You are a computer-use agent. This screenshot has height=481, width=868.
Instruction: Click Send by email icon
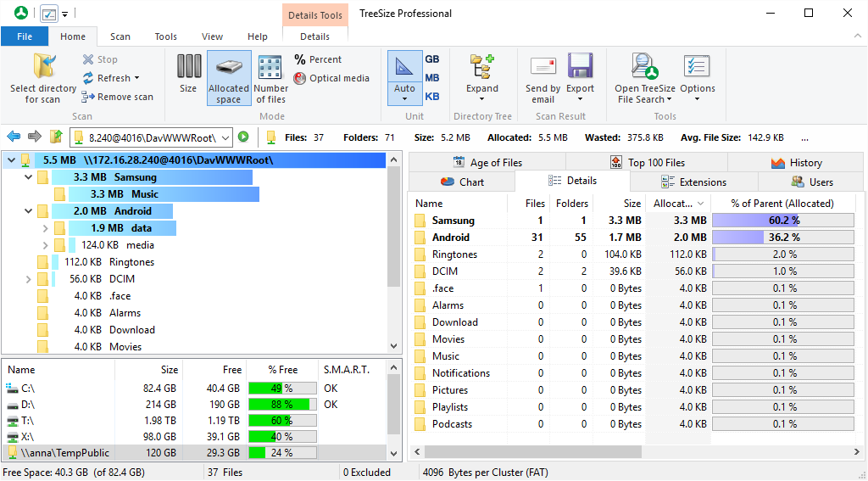(543, 67)
